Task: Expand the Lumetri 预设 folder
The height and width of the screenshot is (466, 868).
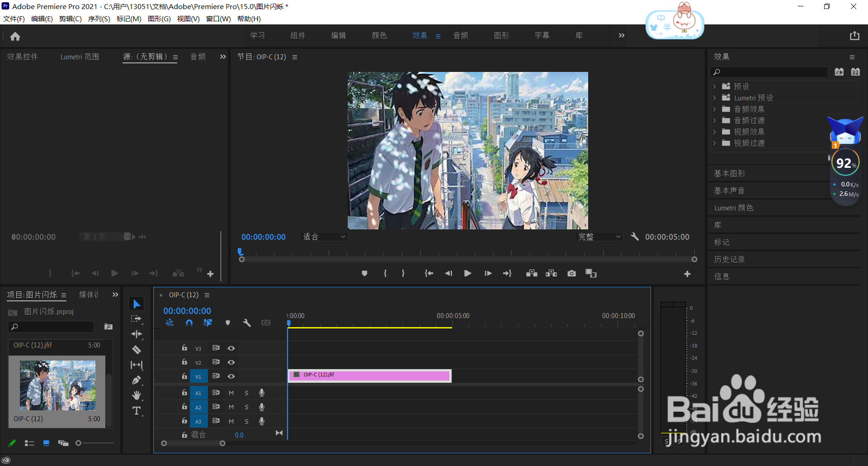Action: [714, 98]
